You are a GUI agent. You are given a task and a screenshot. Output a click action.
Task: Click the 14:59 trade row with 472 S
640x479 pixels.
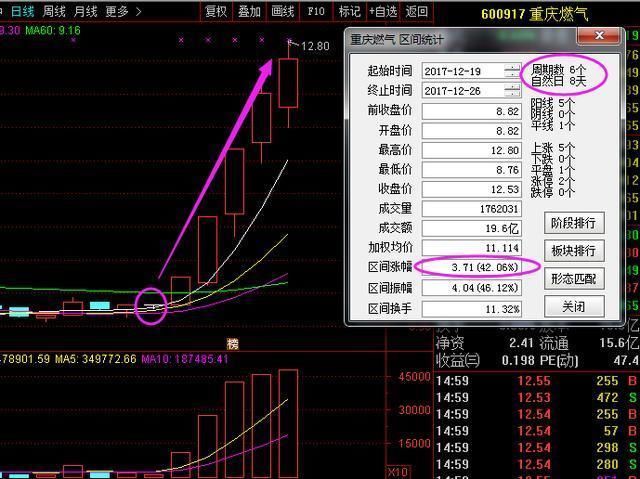[x=536, y=397]
